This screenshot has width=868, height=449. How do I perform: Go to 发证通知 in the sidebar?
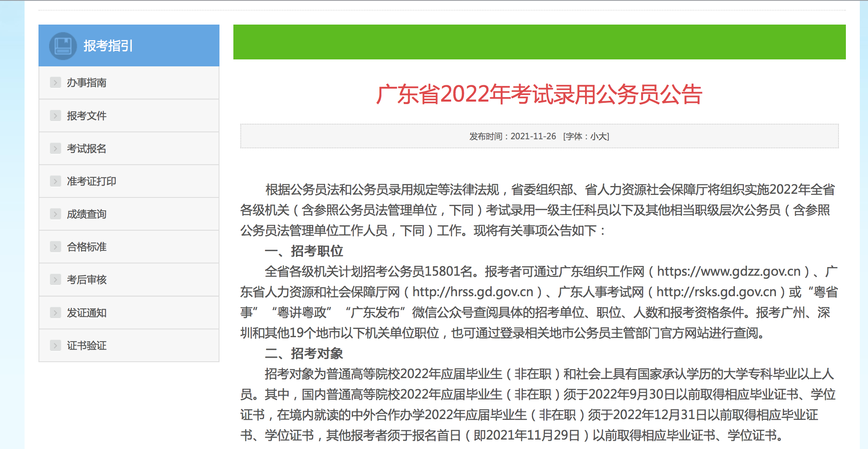[x=129, y=313]
